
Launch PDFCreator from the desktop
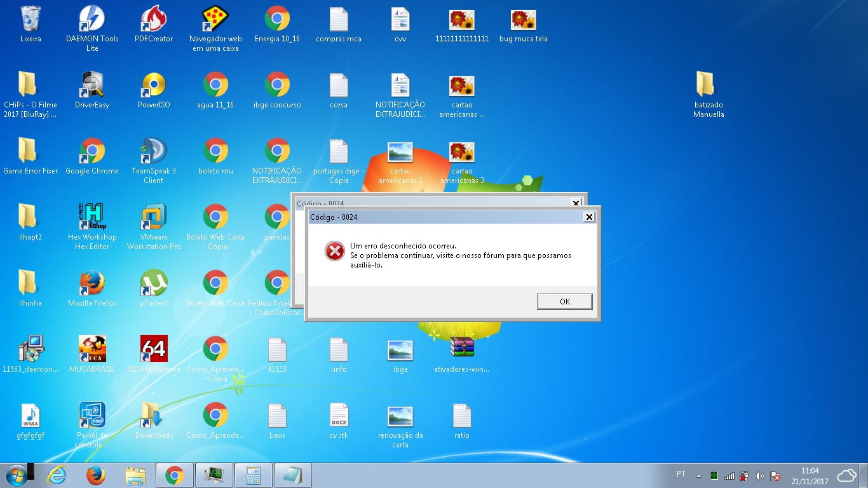(x=154, y=20)
